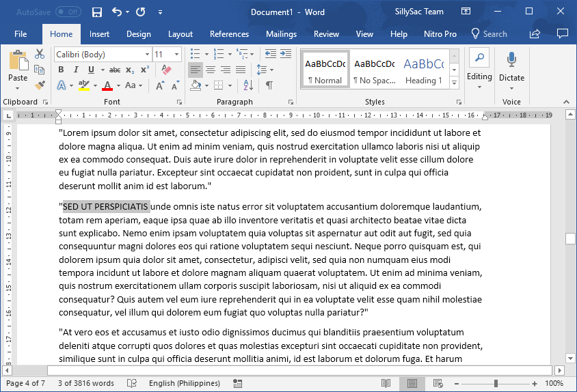577x392 pixels.
Task: Open the Calibri (Body) font name dropdown
Action: (x=147, y=55)
